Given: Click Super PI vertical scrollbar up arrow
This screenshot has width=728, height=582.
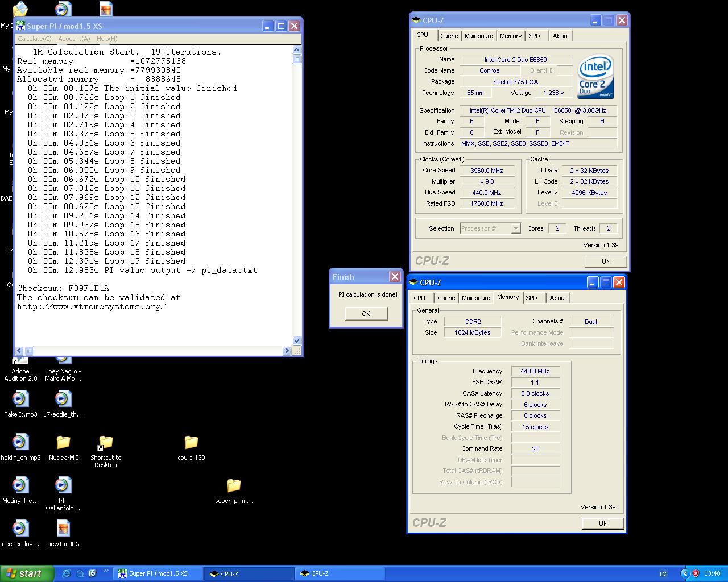Looking at the screenshot, I should click(296, 51).
